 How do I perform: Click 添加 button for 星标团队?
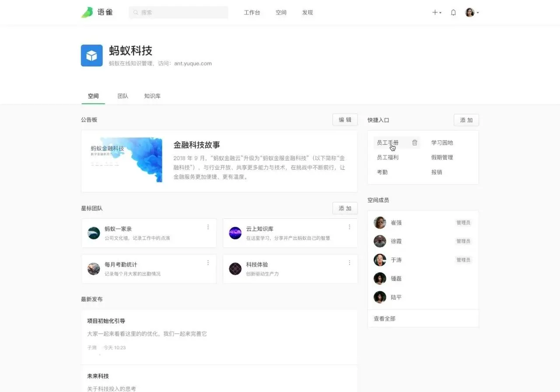coord(345,208)
